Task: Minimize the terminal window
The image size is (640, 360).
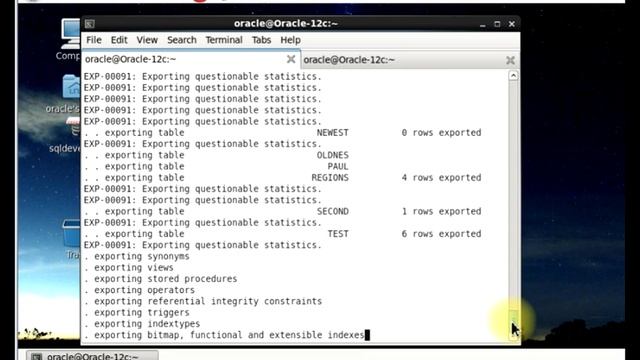Action: [482, 24]
